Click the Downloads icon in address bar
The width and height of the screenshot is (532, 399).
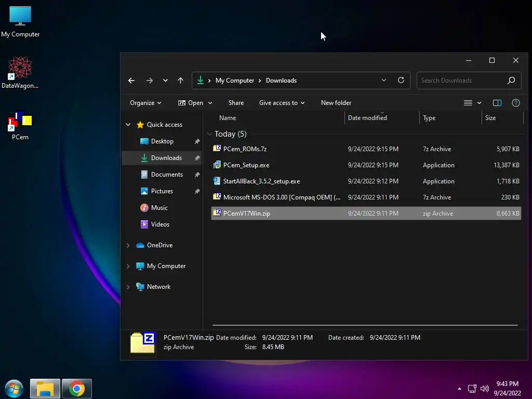pos(201,80)
